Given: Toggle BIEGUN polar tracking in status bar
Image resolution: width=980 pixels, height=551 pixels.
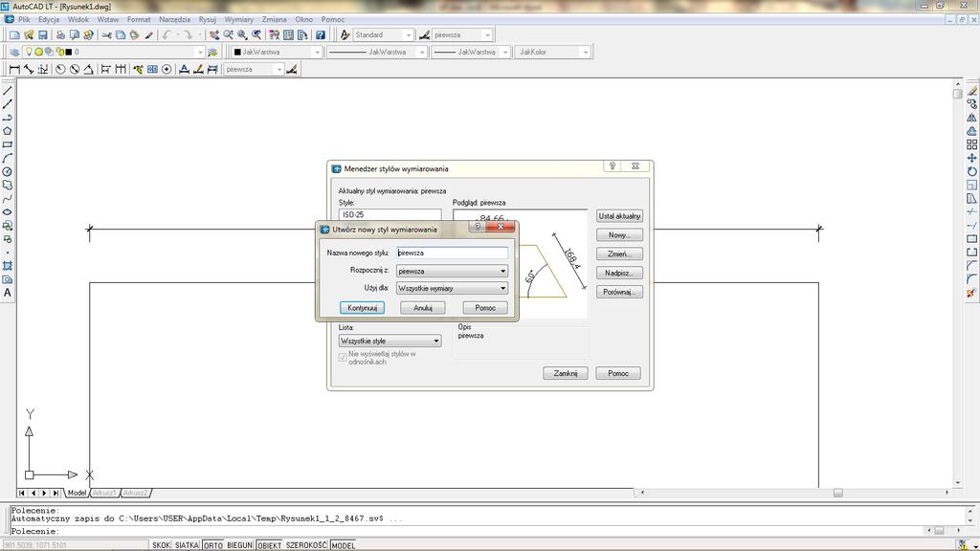Looking at the screenshot, I should click(x=239, y=545).
